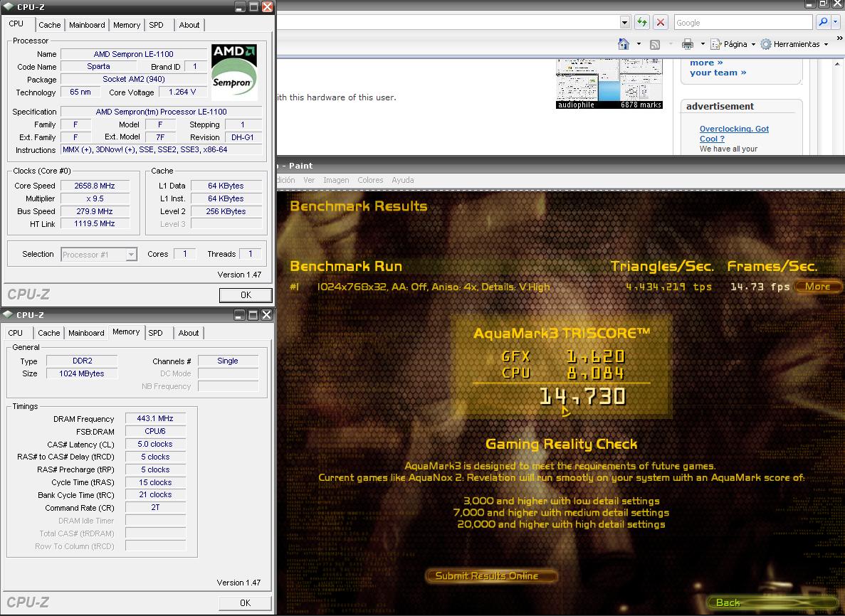Viewport: 845px width, 616px height.
Task: Open the Ayuda menu in Paint
Action: [402, 180]
